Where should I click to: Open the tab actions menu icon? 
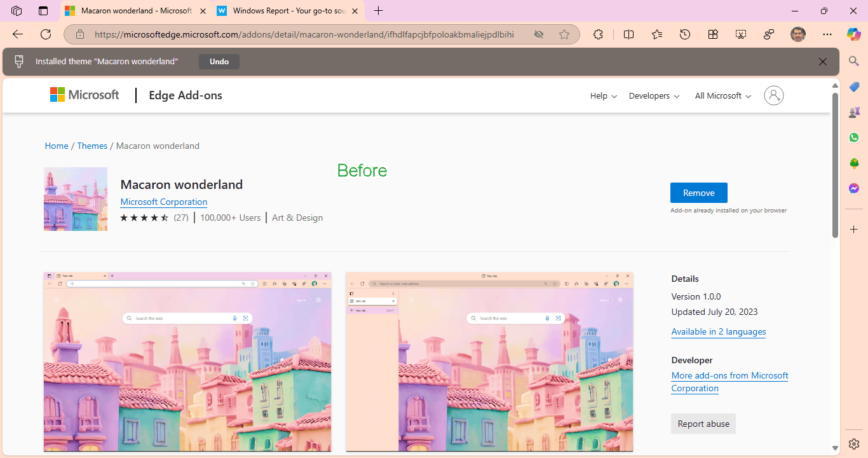(43, 11)
